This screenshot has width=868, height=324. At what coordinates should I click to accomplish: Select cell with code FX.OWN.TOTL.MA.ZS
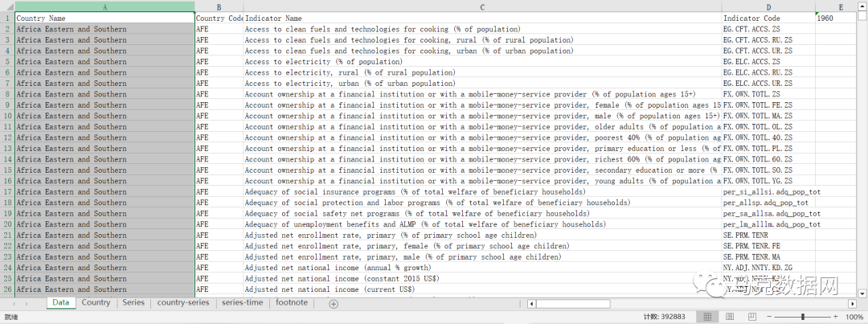[768, 116]
